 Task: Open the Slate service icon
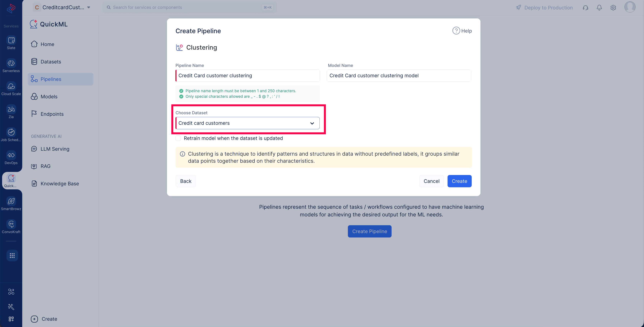click(11, 40)
